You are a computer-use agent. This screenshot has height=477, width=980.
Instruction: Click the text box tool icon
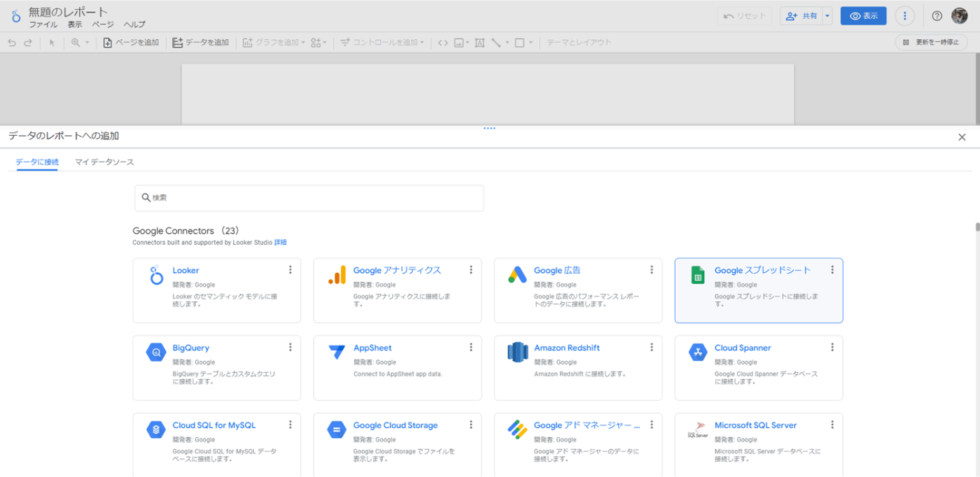click(x=479, y=43)
